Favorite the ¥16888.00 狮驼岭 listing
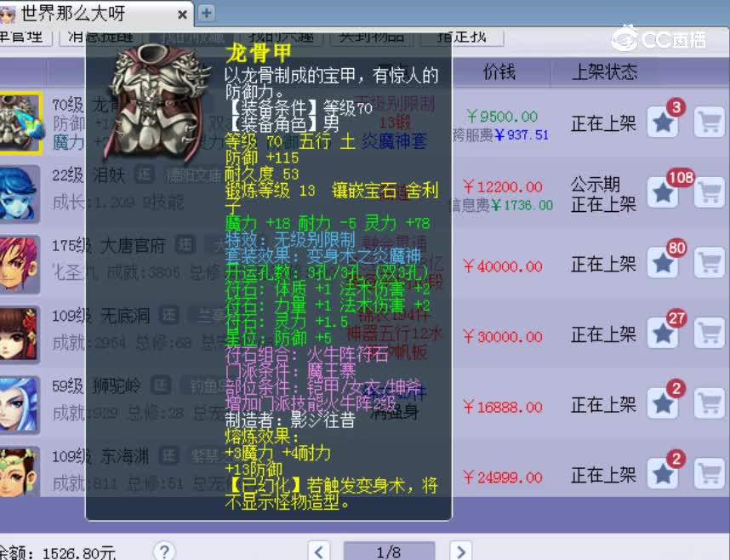Image resolution: width=730 pixels, height=560 pixels. [663, 404]
